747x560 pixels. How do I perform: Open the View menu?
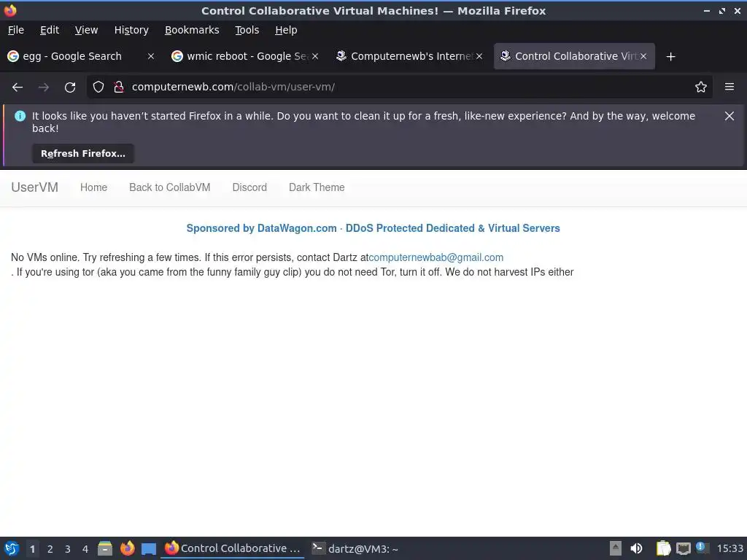coord(86,30)
